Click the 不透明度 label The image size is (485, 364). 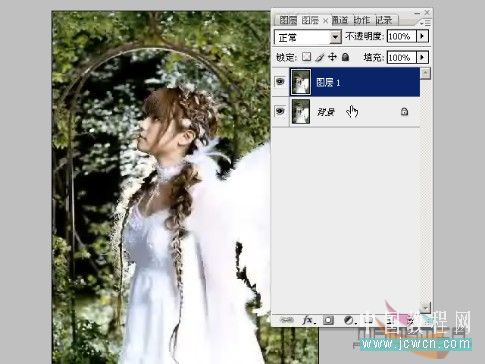click(364, 36)
